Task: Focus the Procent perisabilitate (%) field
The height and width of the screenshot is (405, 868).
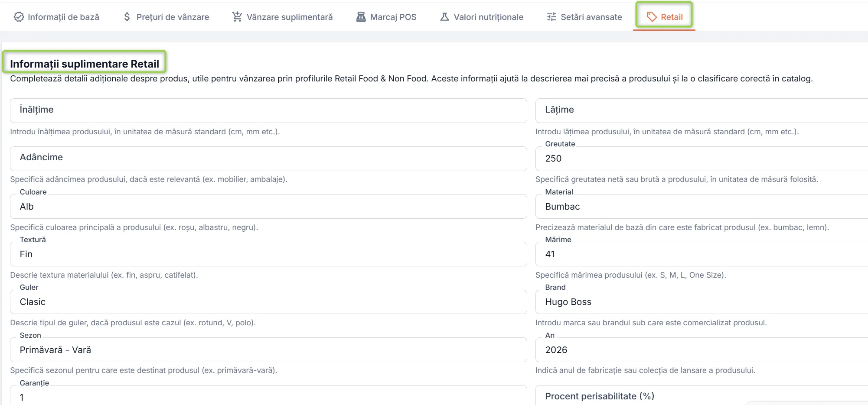Action: tap(702, 395)
